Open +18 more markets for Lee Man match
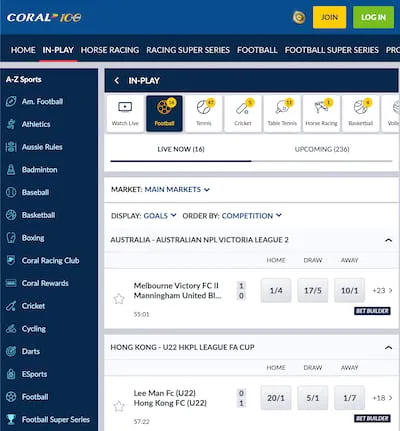This screenshot has height=431, width=400. 382,398
